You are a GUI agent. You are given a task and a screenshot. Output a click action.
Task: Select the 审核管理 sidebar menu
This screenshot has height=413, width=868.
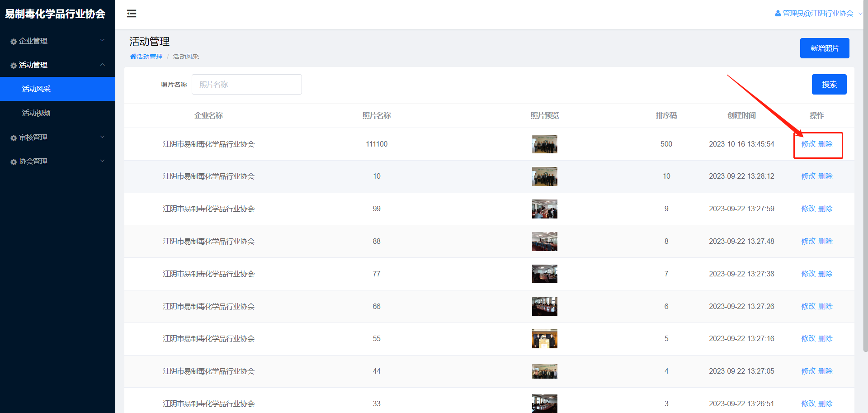(57, 137)
